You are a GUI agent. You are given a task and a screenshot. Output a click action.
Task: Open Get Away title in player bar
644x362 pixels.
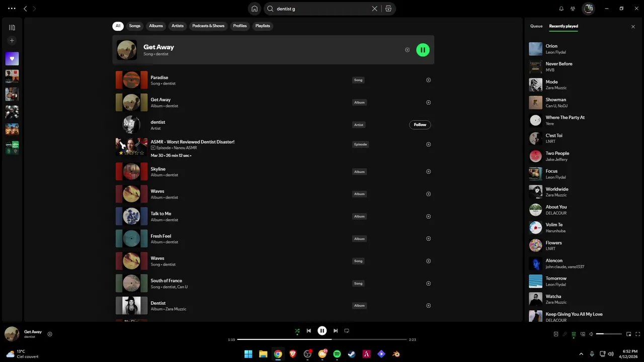33,332
